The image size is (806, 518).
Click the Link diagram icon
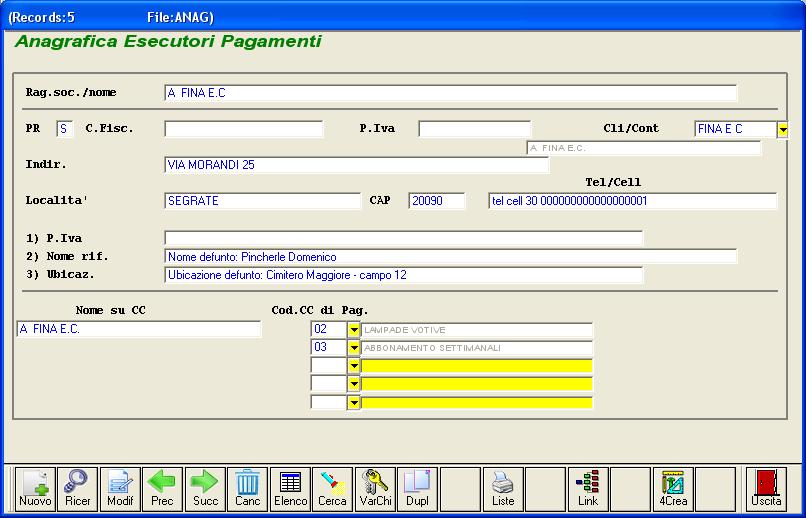[x=588, y=489]
